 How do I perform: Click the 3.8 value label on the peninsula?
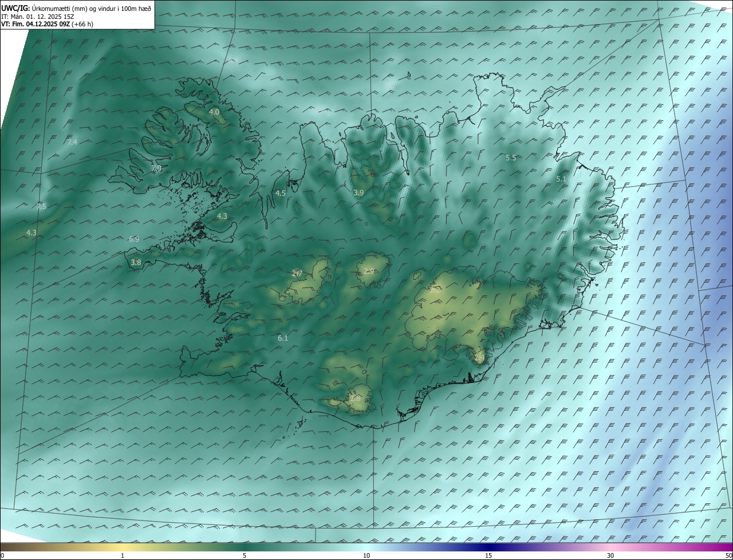point(136,262)
